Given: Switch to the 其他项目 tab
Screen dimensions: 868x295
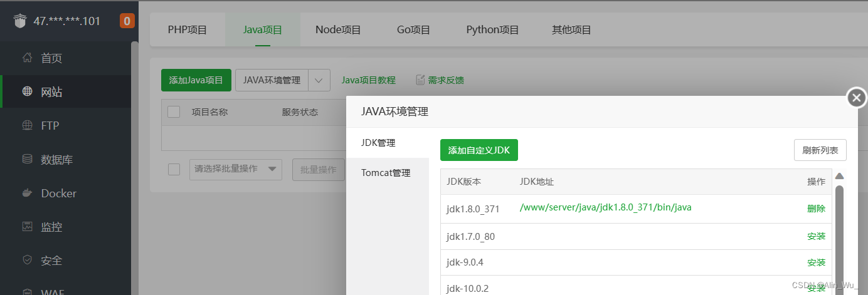Looking at the screenshot, I should click(571, 29).
